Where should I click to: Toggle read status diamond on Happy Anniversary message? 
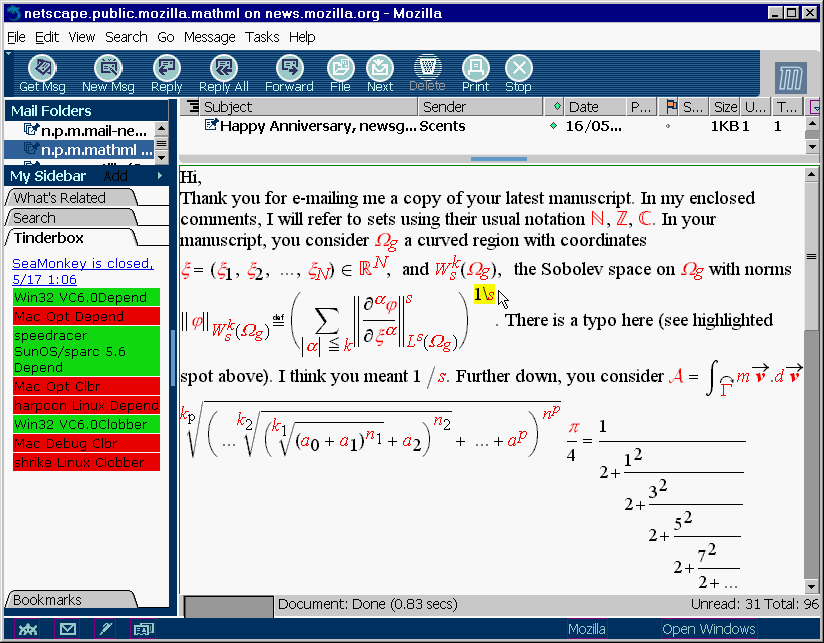point(553,126)
